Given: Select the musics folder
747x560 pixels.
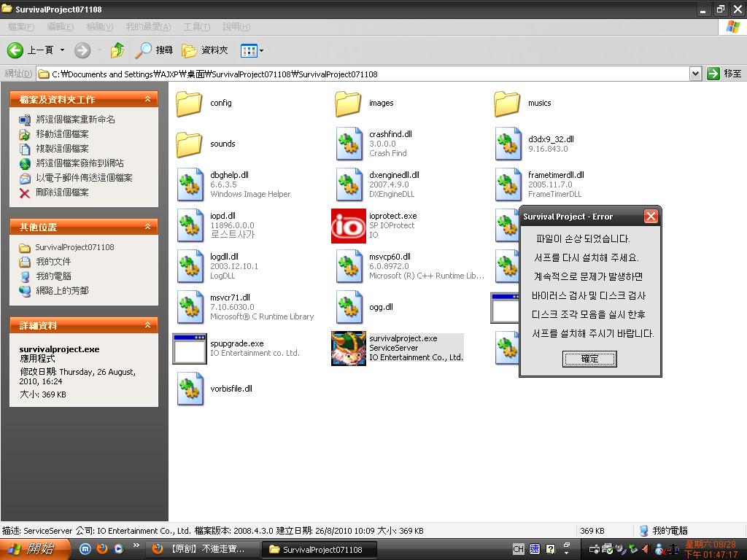Looking at the screenshot, I should [x=522, y=104].
